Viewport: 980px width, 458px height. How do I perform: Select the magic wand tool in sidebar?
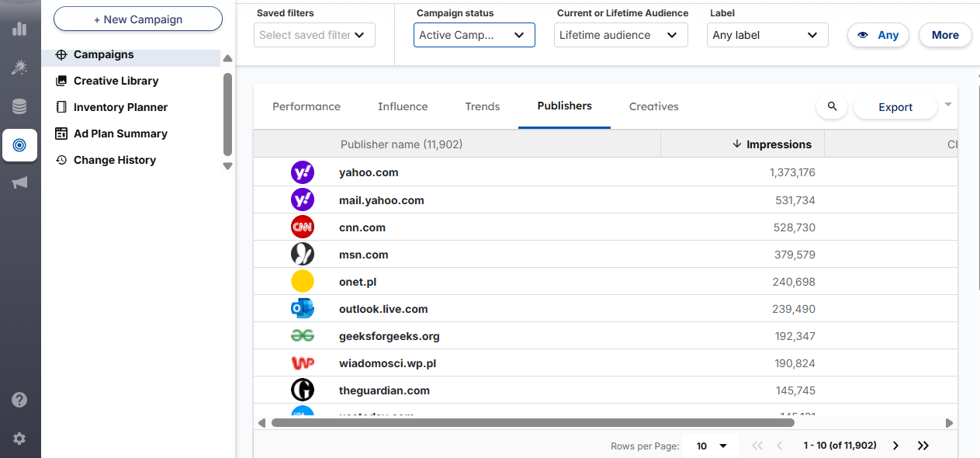(x=19, y=68)
